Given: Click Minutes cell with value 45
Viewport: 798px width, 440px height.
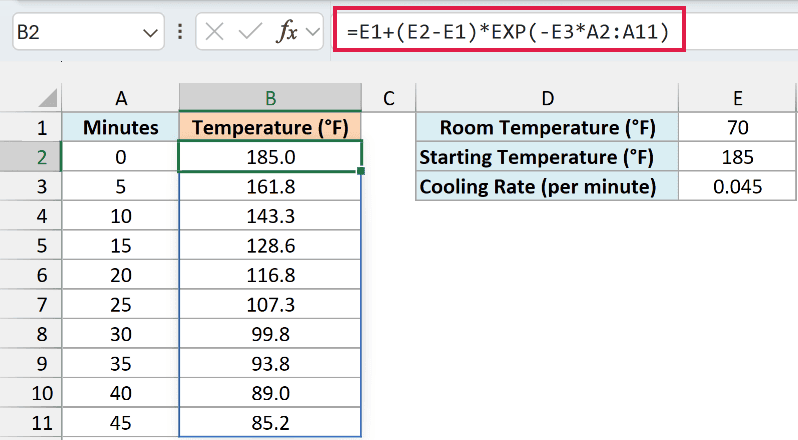Looking at the screenshot, I should pyautogui.click(x=121, y=423).
